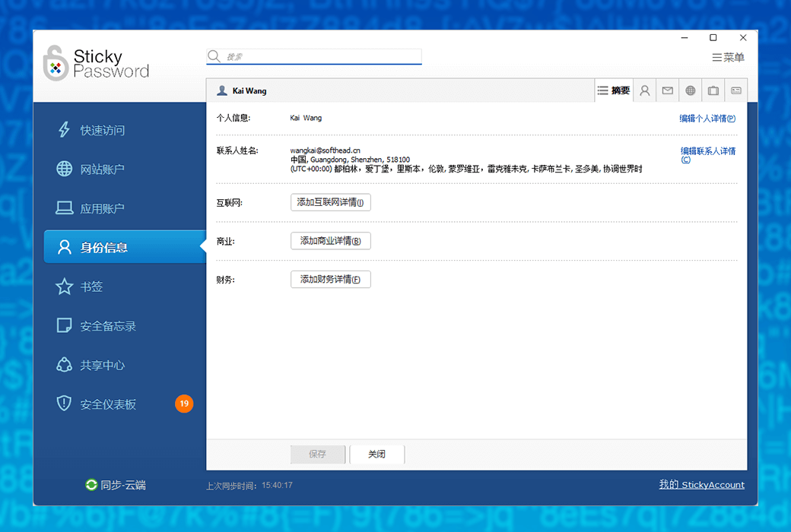The image size is (791, 532).
Task: Click the note icon for 安全备忘录
Action: click(64, 325)
